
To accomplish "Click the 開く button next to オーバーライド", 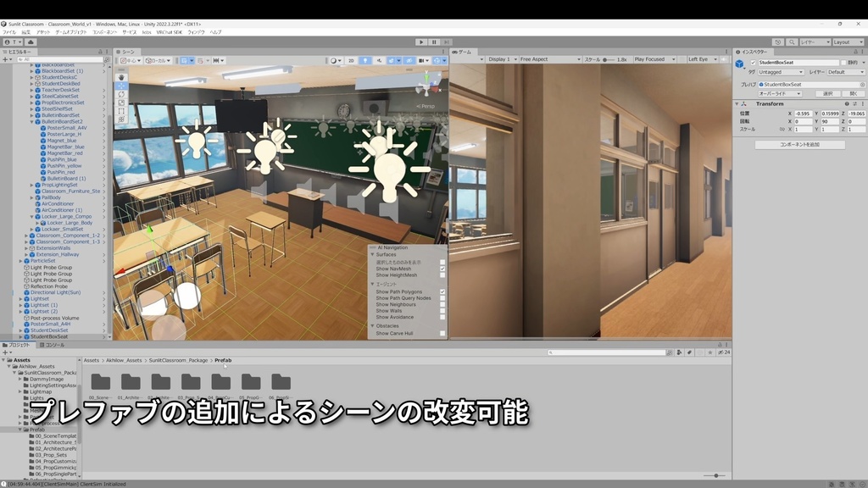I will [852, 92].
